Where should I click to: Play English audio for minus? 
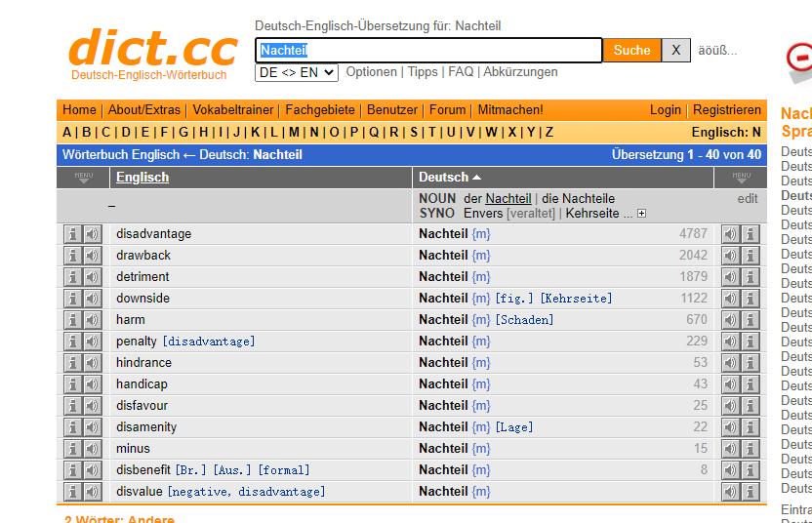coord(93,449)
